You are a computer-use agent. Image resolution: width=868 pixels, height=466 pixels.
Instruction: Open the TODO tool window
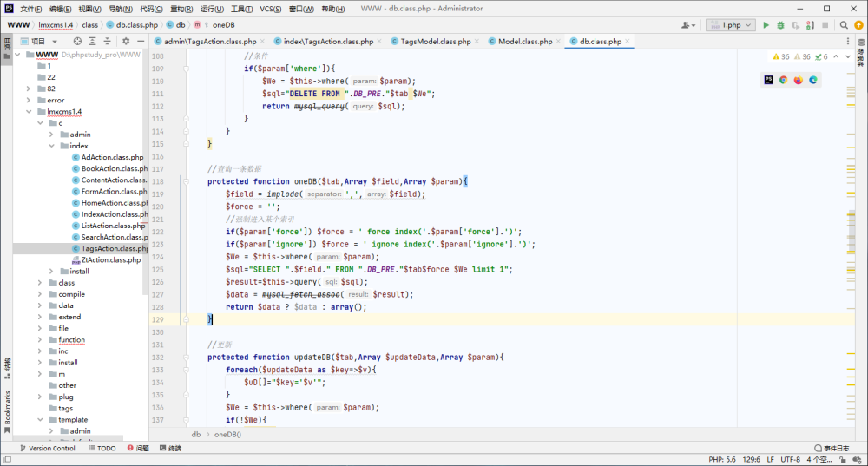click(x=102, y=449)
